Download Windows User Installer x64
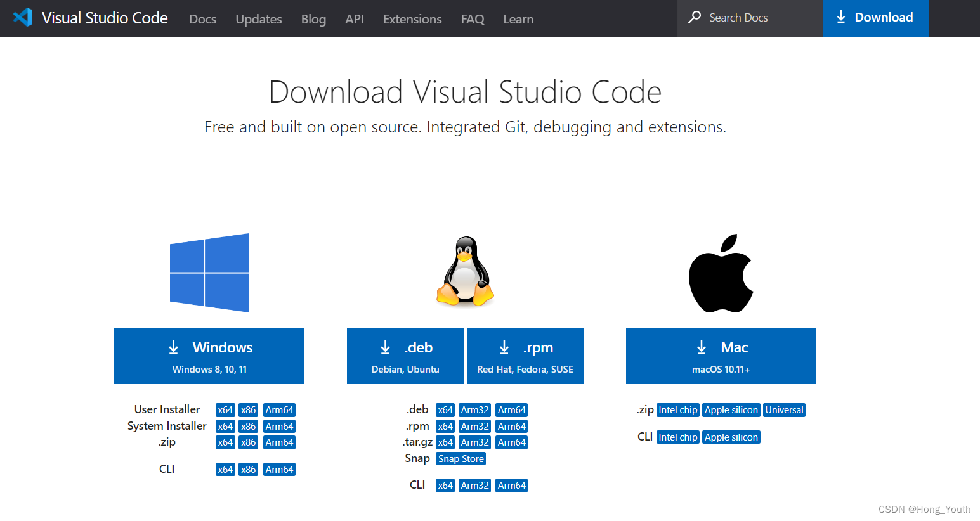Viewport: 980px width, 521px height. click(x=225, y=410)
